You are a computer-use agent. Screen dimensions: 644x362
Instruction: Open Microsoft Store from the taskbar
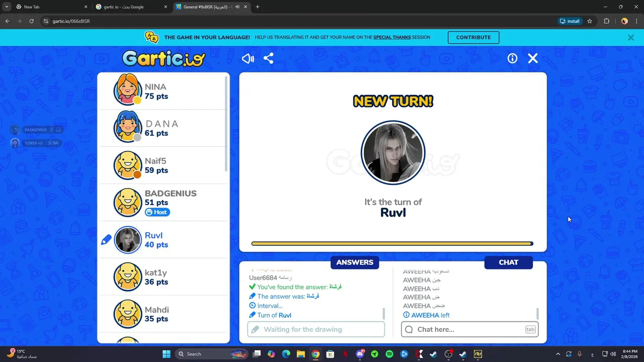[330, 354]
